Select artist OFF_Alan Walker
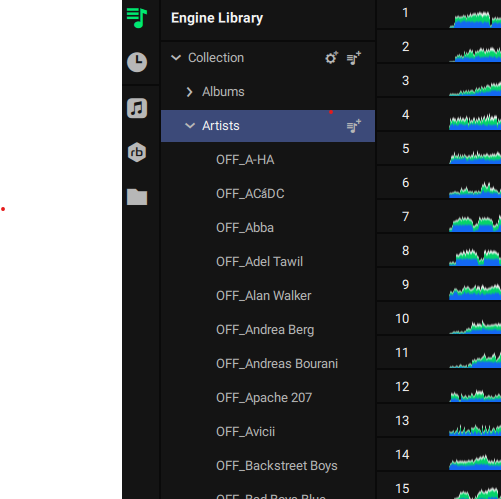The image size is (501, 499). (x=263, y=296)
